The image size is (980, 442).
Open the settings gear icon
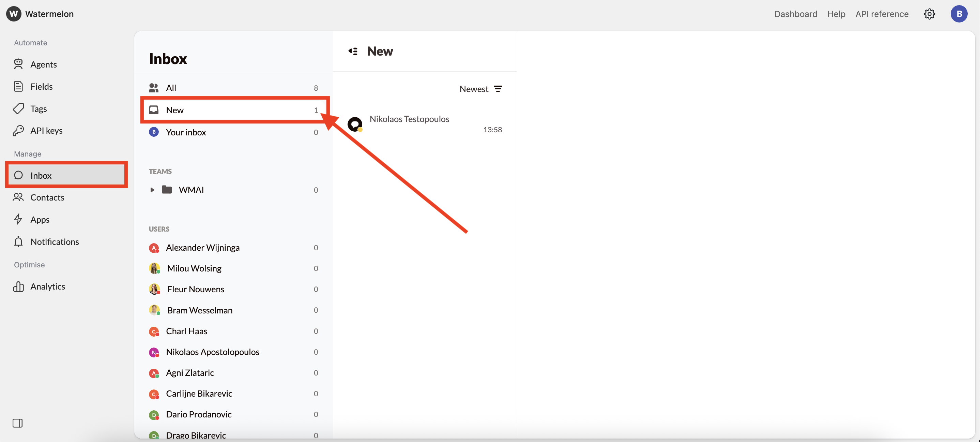pos(929,14)
